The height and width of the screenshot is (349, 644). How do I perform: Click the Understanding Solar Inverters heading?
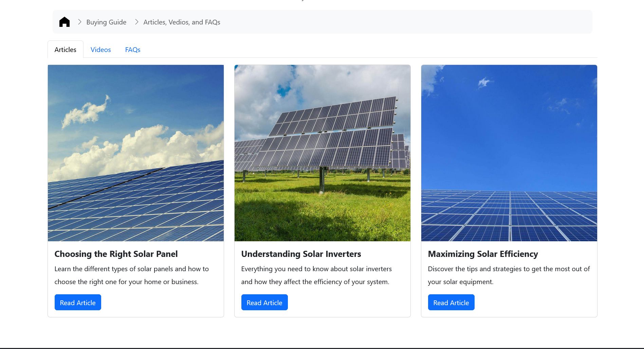coord(301,254)
